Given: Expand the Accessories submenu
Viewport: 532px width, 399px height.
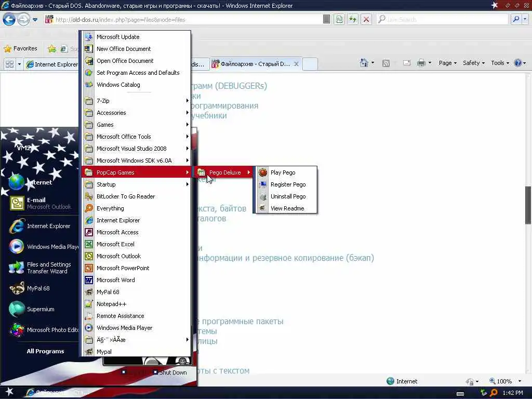Looking at the screenshot, I should click(137, 113).
